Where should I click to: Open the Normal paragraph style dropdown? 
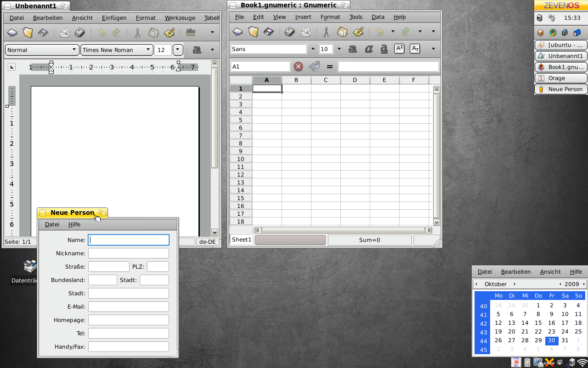pyautogui.click(x=42, y=50)
